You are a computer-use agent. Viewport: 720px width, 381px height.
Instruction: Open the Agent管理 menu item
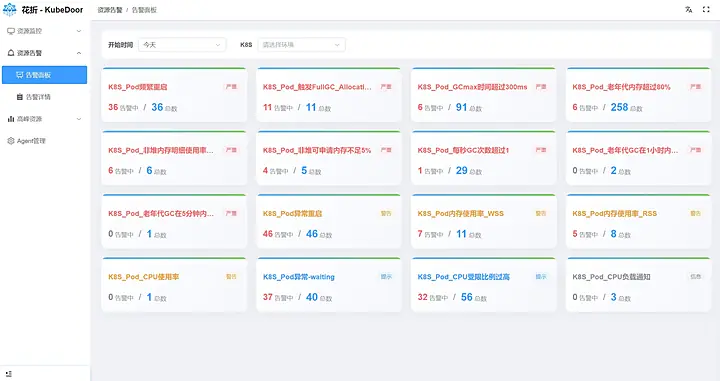coord(45,141)
